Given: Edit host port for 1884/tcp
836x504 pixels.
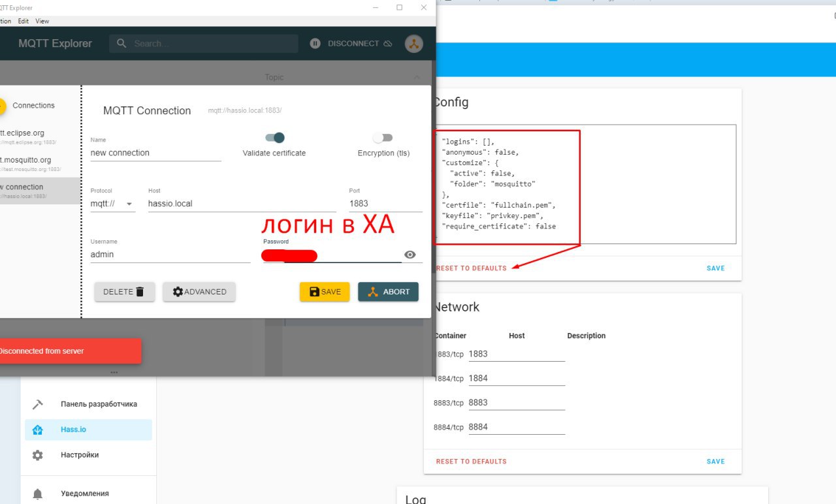Looking at the screenshot, I should [516, 378].
